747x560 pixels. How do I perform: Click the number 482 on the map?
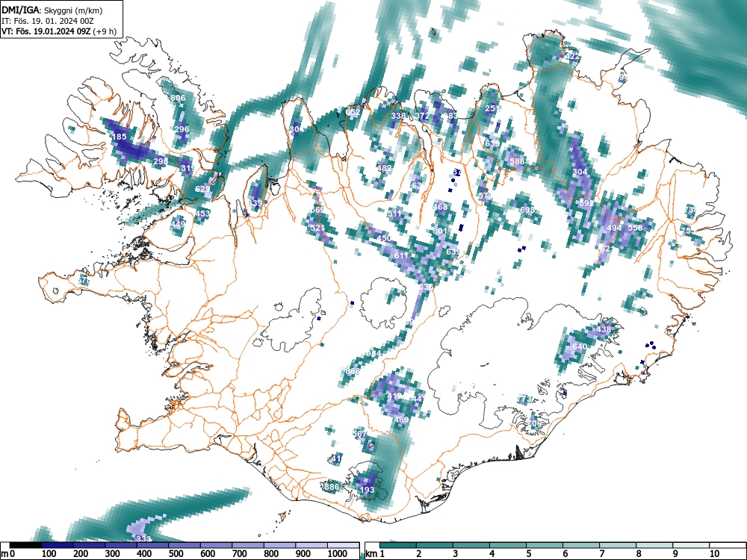(384, 168)
